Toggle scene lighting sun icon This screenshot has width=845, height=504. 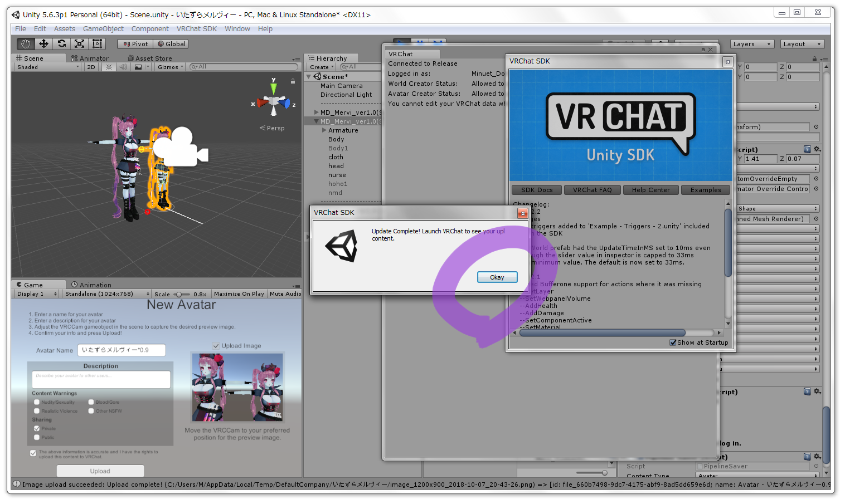pyautogui.click(x=109, y=67)
